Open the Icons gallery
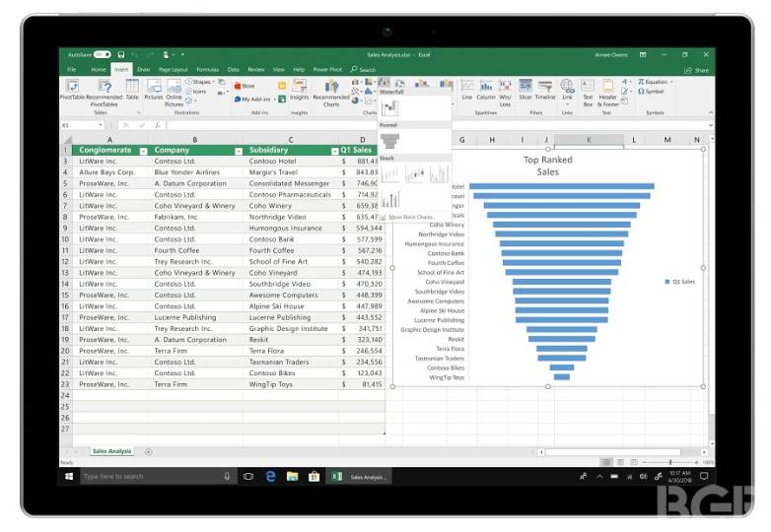 [x=195, y=92]
